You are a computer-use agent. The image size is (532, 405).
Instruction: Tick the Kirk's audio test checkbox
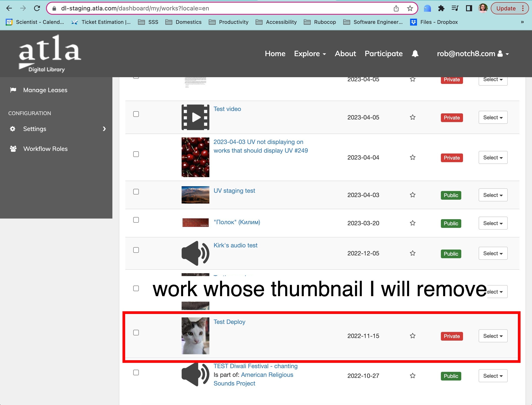click(136, 250)
